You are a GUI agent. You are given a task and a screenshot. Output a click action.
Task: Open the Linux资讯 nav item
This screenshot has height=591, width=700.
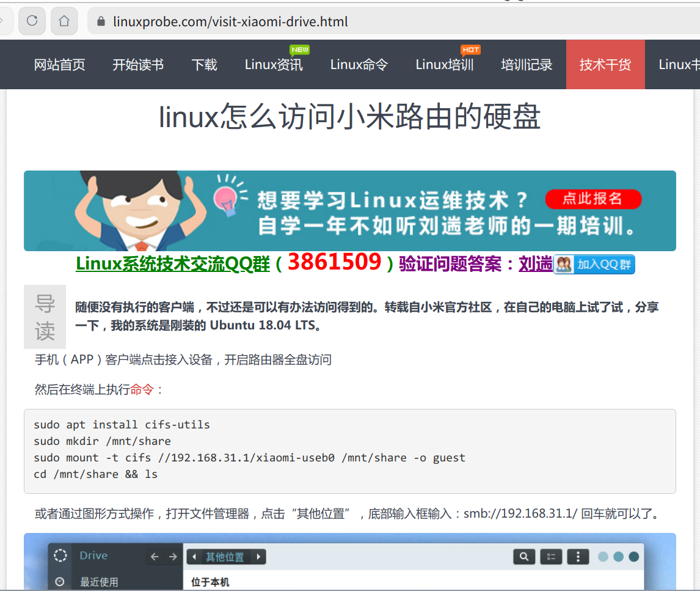(x=274, y=65)
